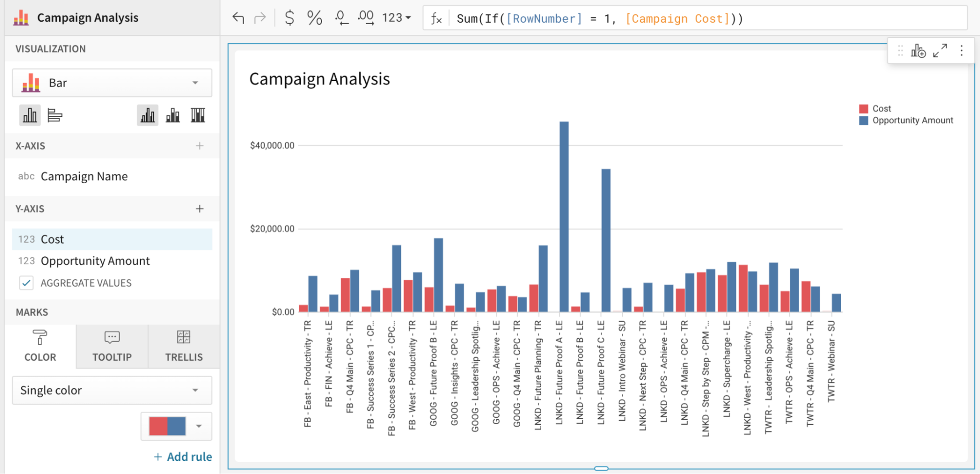Select Opportunity Amount y-axis column
This screenshot has width=980, height=474.
pyautogui.click(x=112, y=261)
